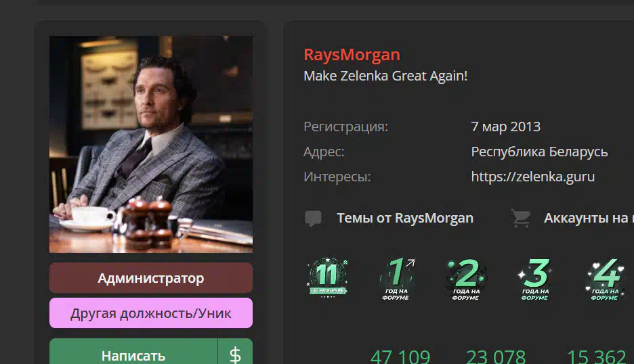The height and width of the screenshot is (364, 634).
Task: Click the 47 109 counter
Action: (400, 357)
